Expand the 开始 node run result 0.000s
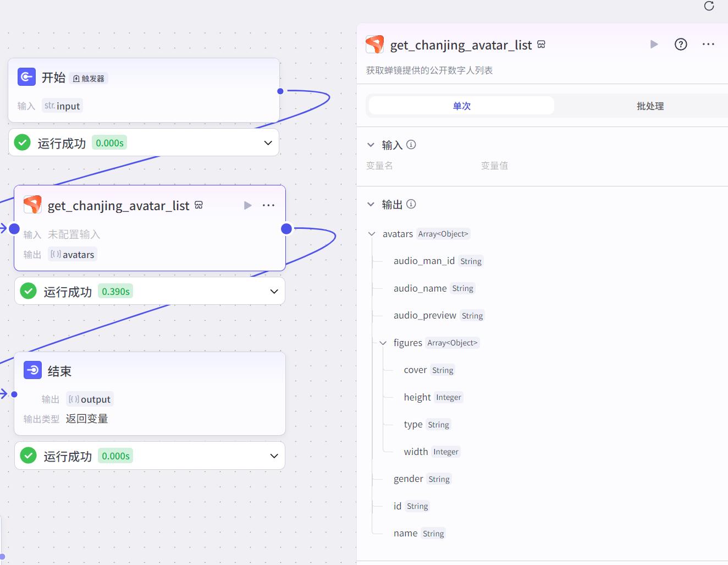 (x=268, y=143)
